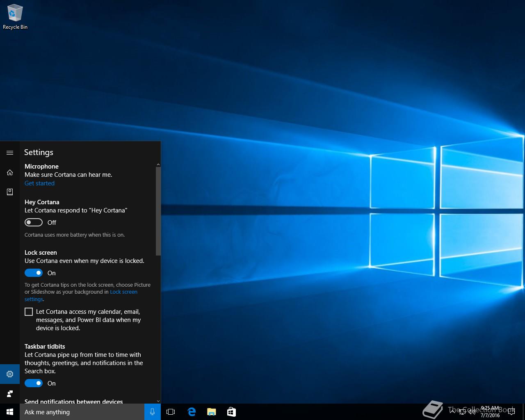Viewport: 525px width, 420px height.
Task: Click the Hey Cortana section heading
Action: (x=42, y=202)
